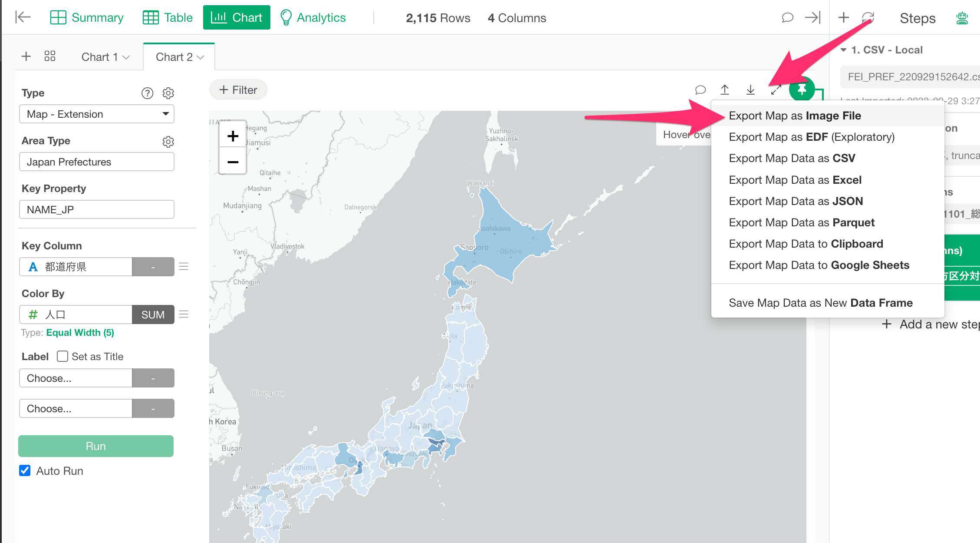Open the SUM aggregation dropdown
The image size is (980, 543).
(153, 315)
